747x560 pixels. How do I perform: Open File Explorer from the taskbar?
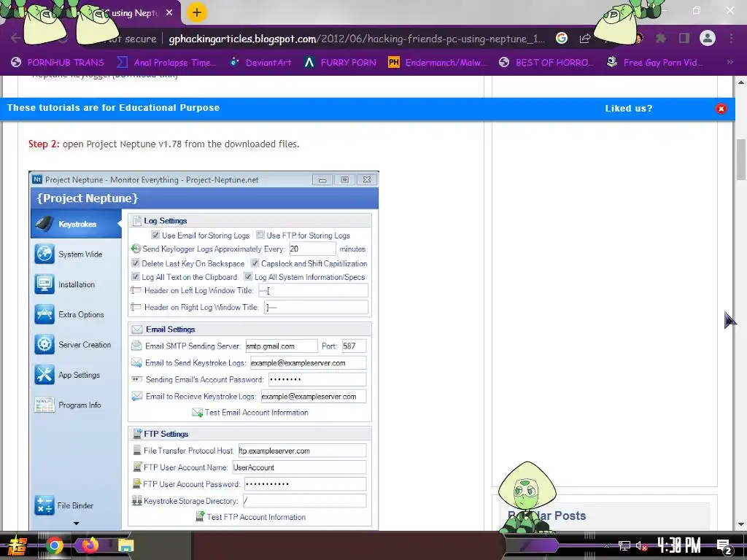125,545
